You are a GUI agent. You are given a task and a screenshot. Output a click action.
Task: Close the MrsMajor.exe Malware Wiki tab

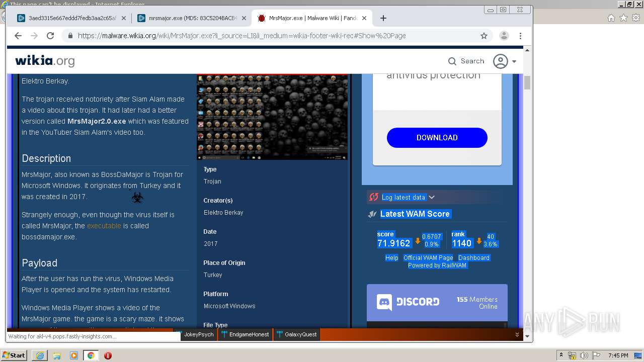pos(364,18)
